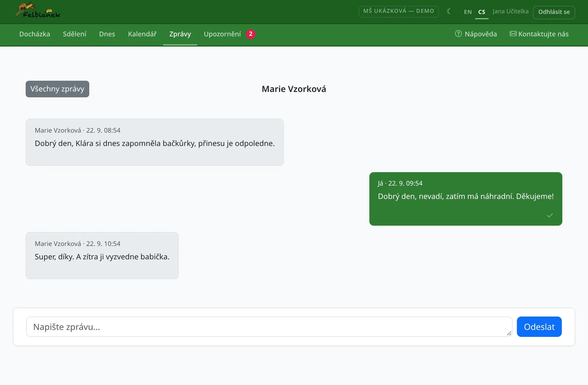Select the Zprávy tab
Image resolution: width=588 pixels, height=385 pixels.
[180, 34]
